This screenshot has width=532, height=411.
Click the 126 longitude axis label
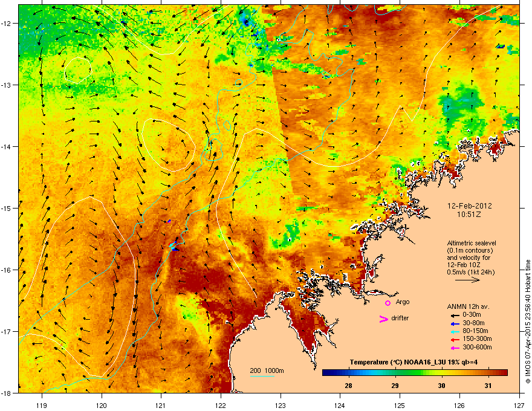(459, 405)
